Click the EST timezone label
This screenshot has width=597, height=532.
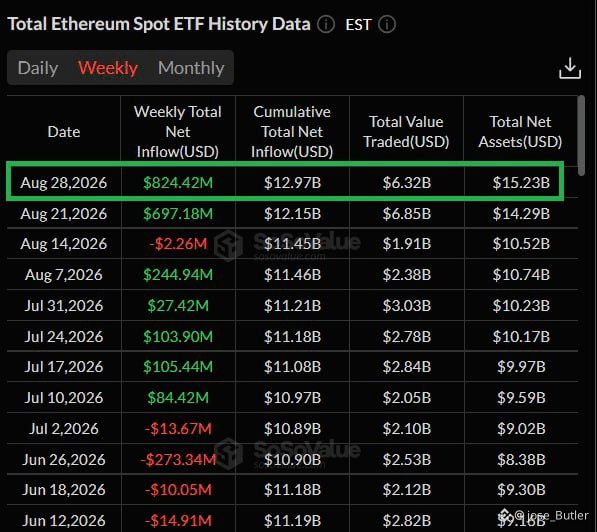[x=358, y=25]
